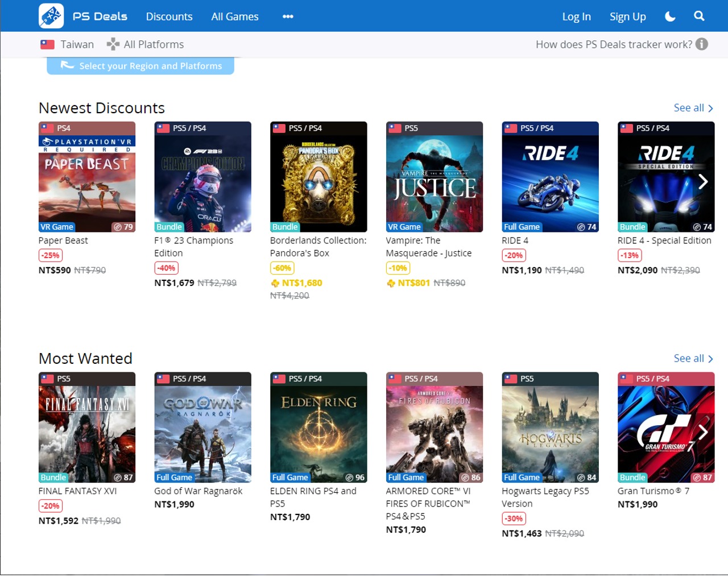Open Hogwarts Legacy PS5 Version title
728x577 pixels.
point(545,497)
